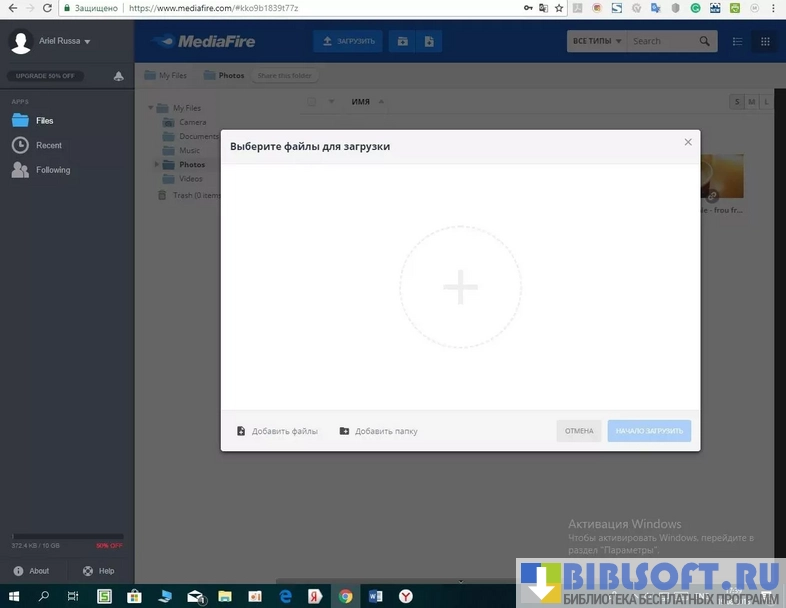
Task: Click the notifications bell icon
Action: click(118, 76)
